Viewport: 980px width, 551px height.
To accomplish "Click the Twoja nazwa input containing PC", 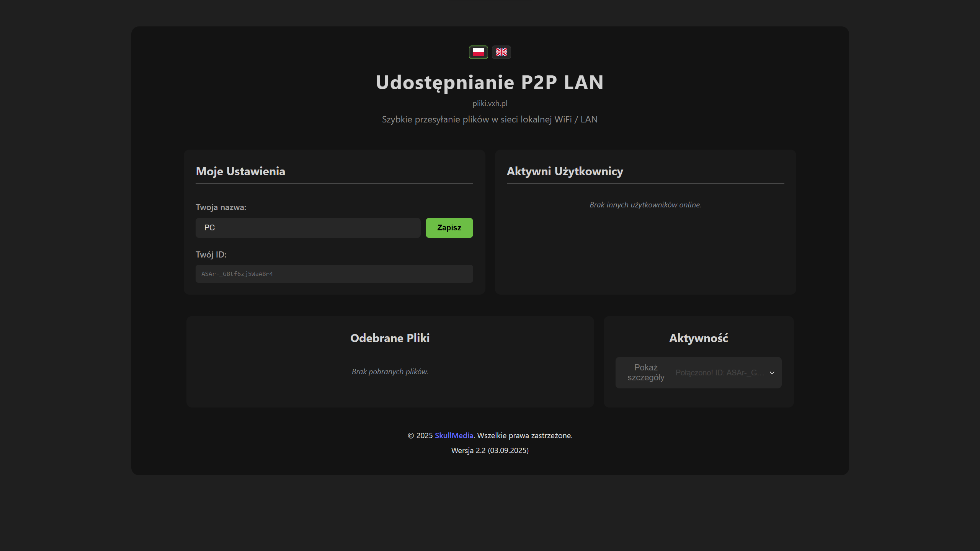I will point(308,228).
